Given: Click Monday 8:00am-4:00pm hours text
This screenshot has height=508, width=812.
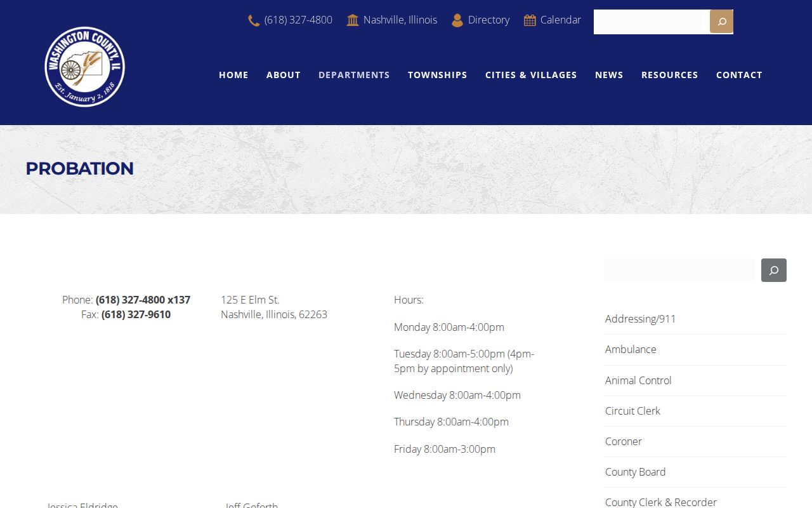Looking at the screenshot, I should point(449,327).
